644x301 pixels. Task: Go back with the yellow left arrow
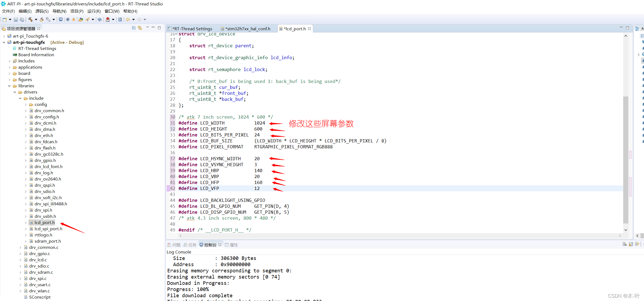(128, 19)
